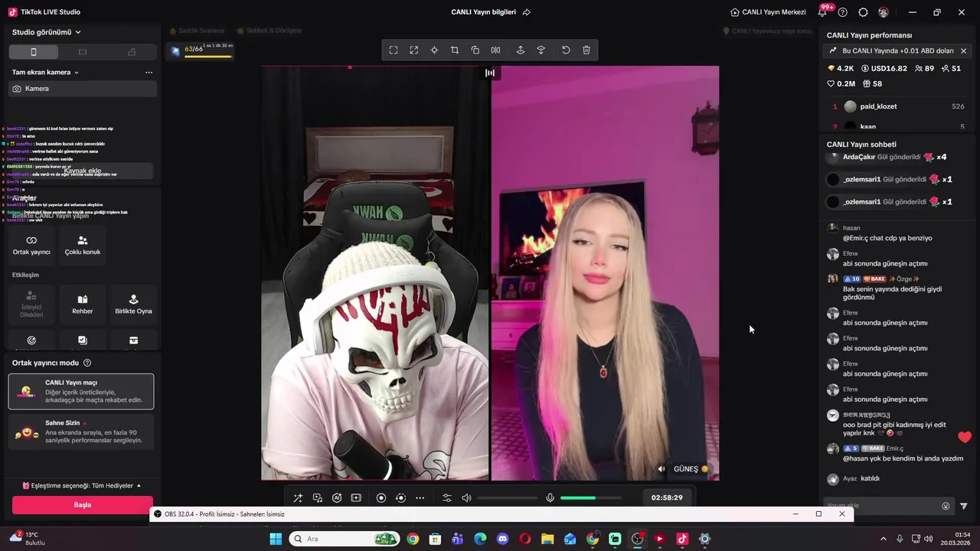The width and height of the screenshot is (980, 551).
Task: Open the magic wand effects tool
Action: (x=298, y=497)
